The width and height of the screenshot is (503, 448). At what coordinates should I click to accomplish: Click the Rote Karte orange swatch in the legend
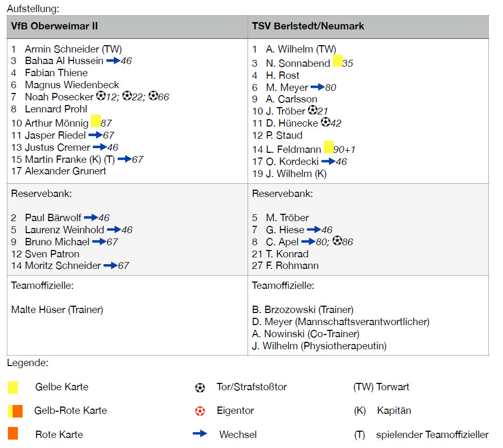click(13, 434)
